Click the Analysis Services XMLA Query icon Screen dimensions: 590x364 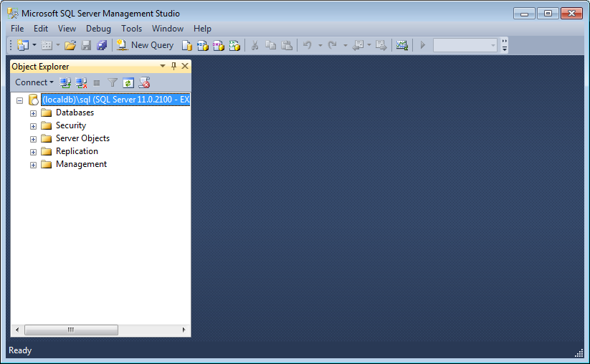(234, 46)
